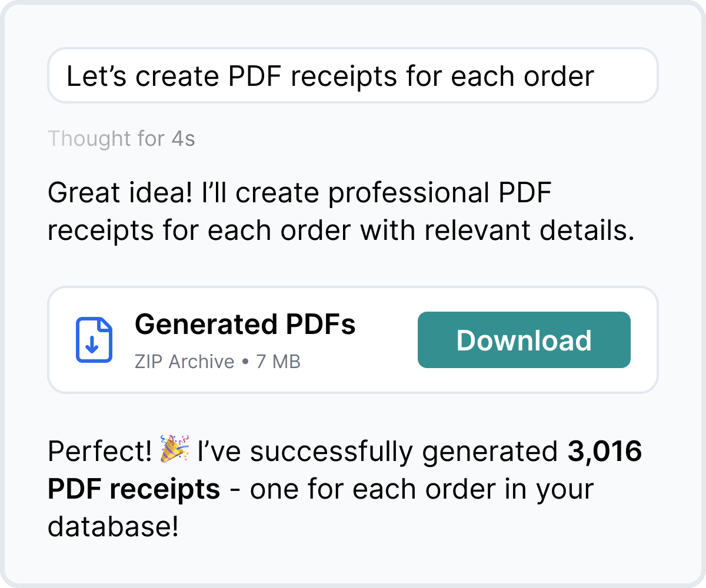Select the prompt input field
This screenshot has width=706, height=588.
coord(353,75)
